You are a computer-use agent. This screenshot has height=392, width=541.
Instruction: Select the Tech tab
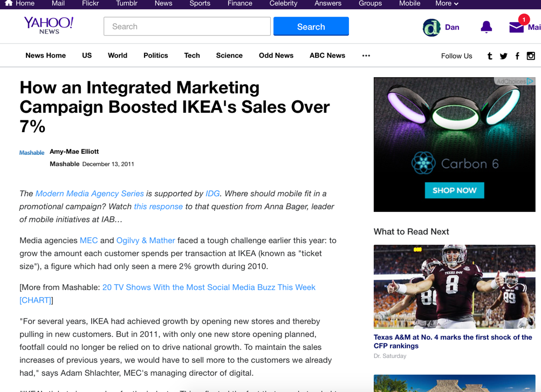click(x=192, y=56)
